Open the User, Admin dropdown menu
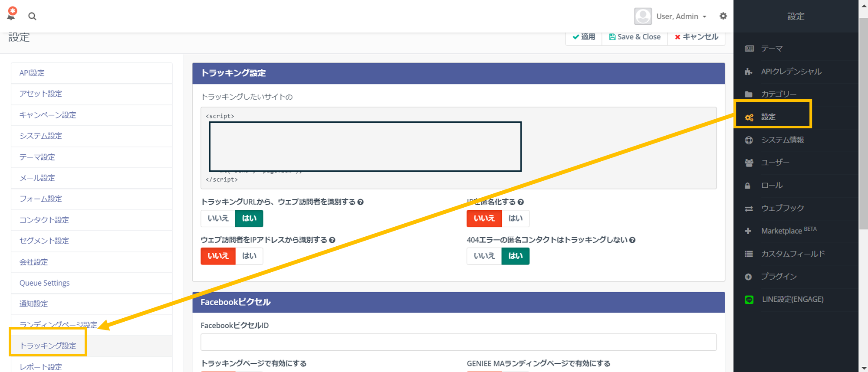868x372 pixels. [x=681, y=16]
